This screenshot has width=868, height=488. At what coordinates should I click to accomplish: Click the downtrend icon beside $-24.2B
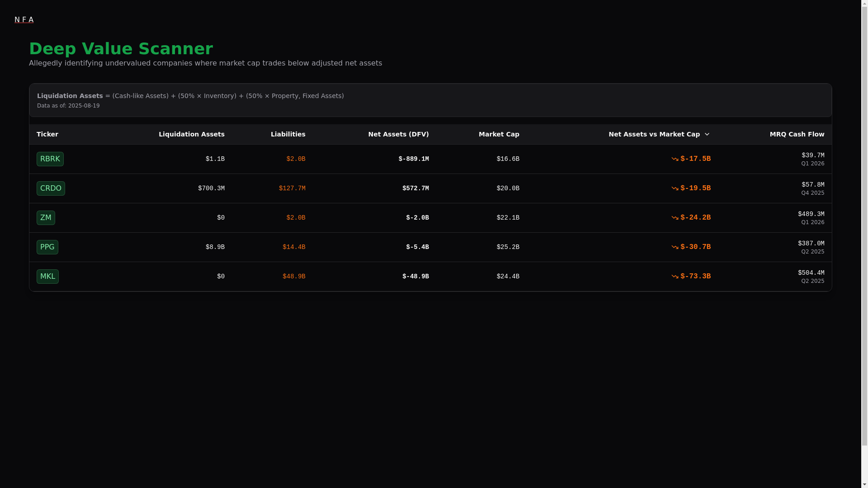675,218
